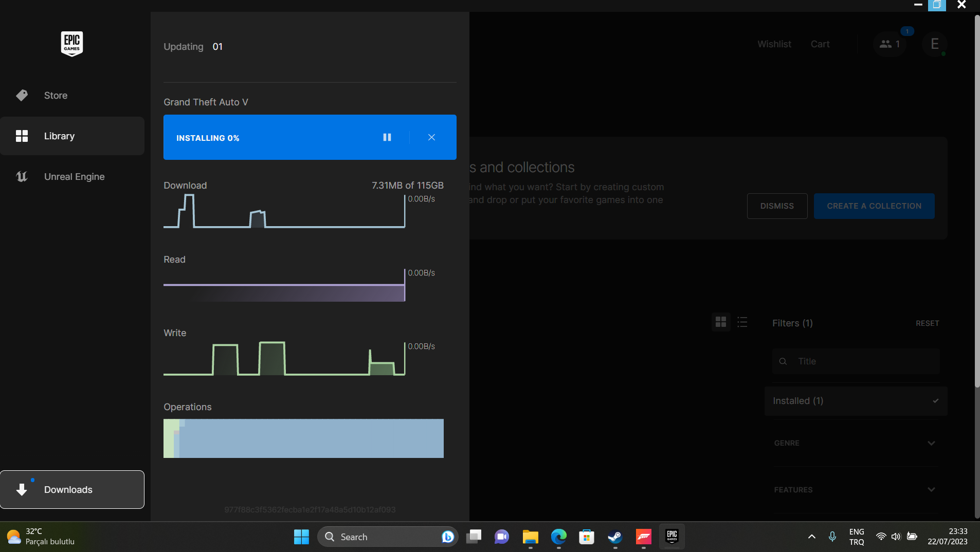Open the Forza game taskbar icon
The image size is (980, 552).
click(x=643, y=537)
